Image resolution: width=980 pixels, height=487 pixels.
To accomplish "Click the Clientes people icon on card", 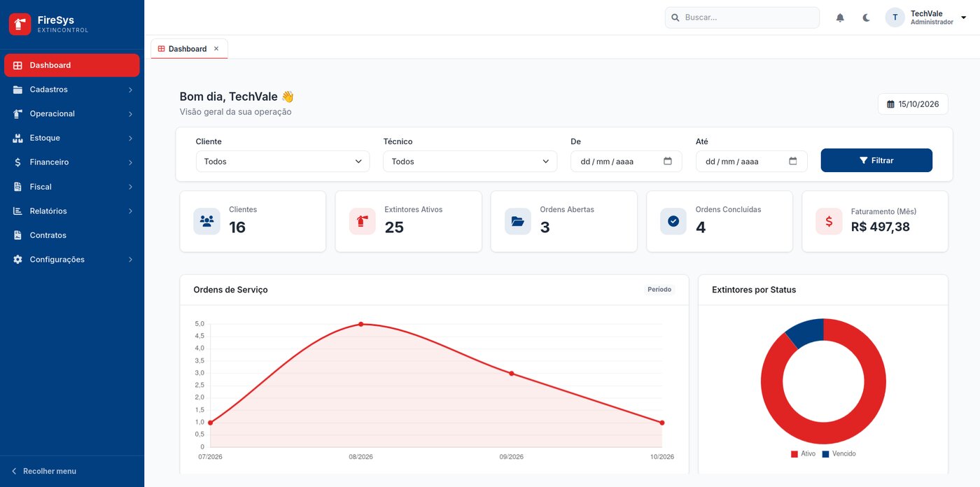I will pyautogui.click(x=206, y=221).
